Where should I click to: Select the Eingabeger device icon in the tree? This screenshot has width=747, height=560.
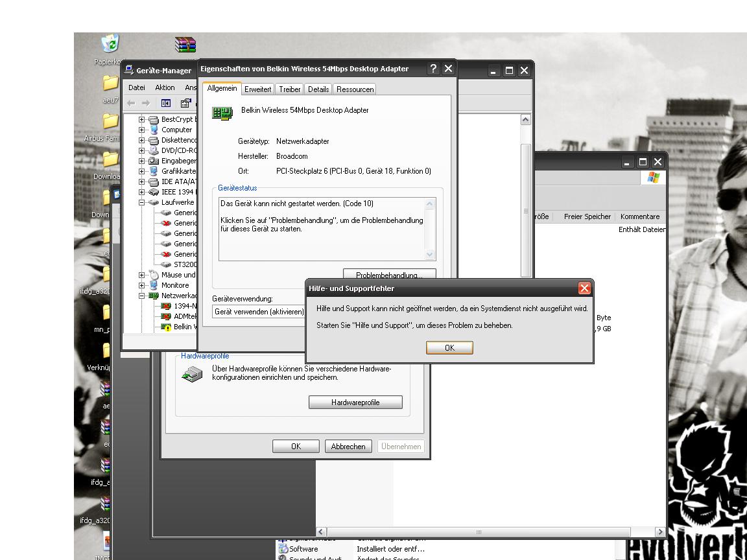click(154, 161)
